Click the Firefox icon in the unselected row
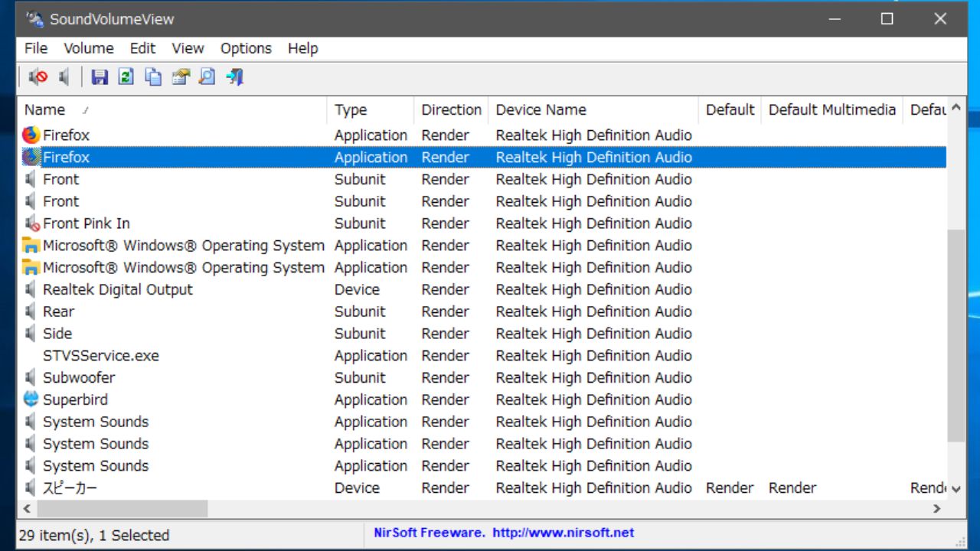Image resolution: width=980 pixels, height=551 pixels. 31,135
